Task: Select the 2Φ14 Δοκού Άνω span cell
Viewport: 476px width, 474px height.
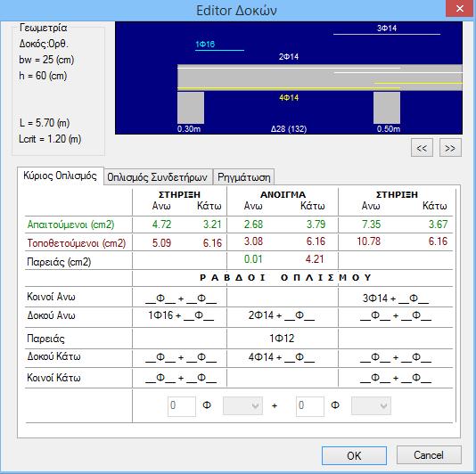Action: (x=282, y=316)
